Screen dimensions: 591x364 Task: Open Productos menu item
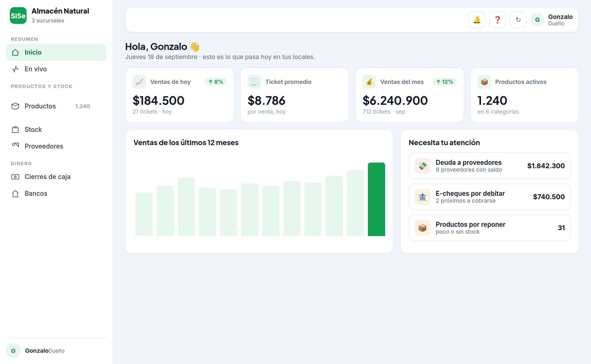56,106
